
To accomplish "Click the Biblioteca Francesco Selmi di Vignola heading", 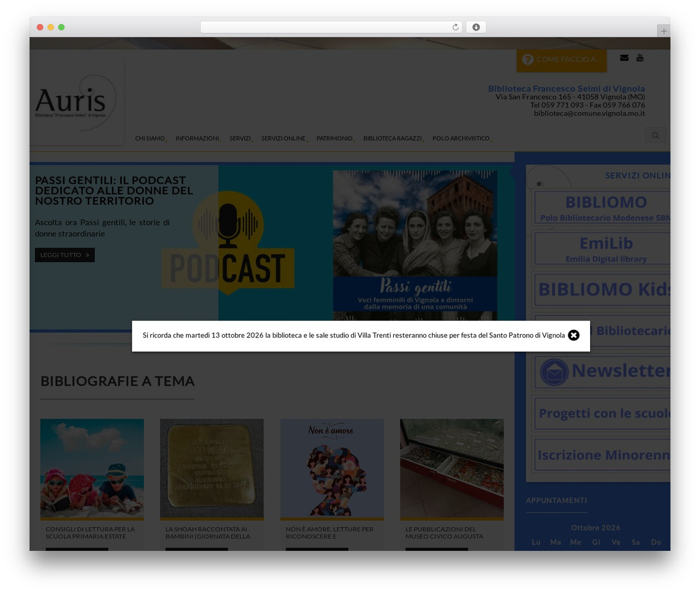I will point(567,89).
